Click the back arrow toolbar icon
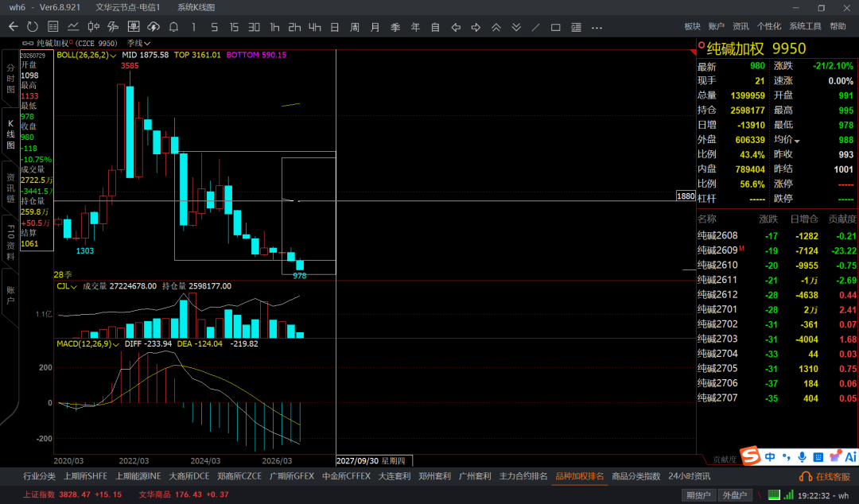 tap(14, 27)
